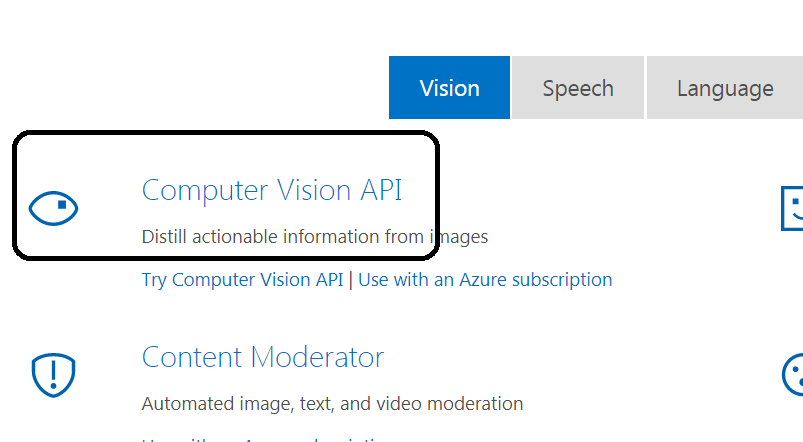Click the Try Computer Vision API link
Viewport: 803px width, 442px height.
point(242,279)
